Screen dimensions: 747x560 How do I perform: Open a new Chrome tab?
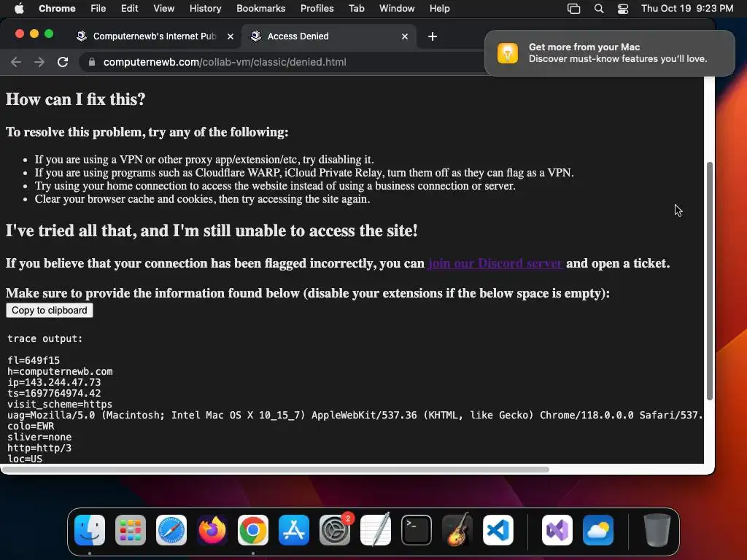pyautogui.click(x=432, y=36)
